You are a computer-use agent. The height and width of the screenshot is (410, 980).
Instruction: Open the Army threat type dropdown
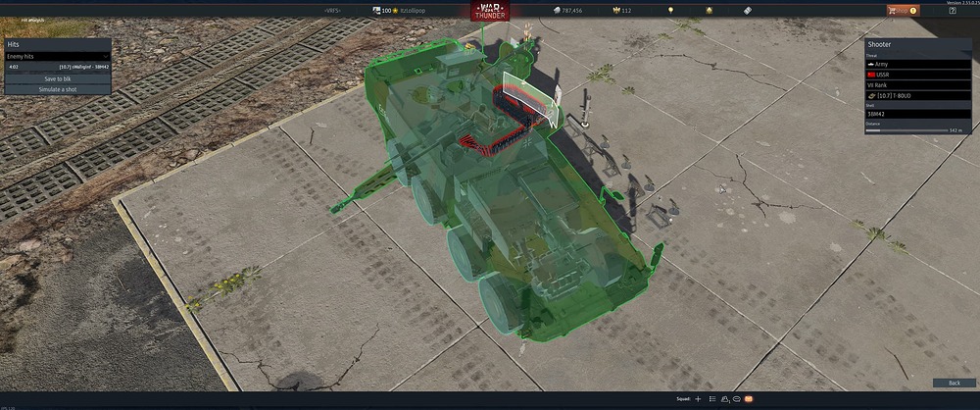(x=917, y=64)
